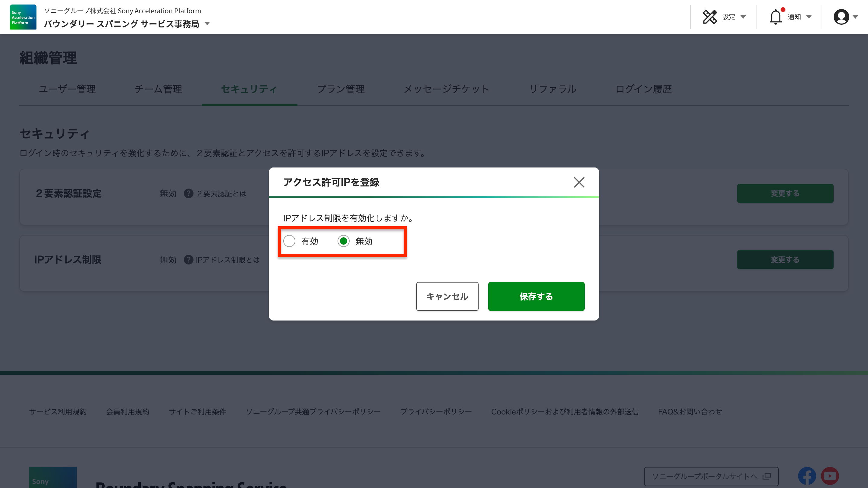This screenshot has width=868, height=488.
Task: Click the help icon next to IPアドレス制限とは
Action: coord(188,260)
